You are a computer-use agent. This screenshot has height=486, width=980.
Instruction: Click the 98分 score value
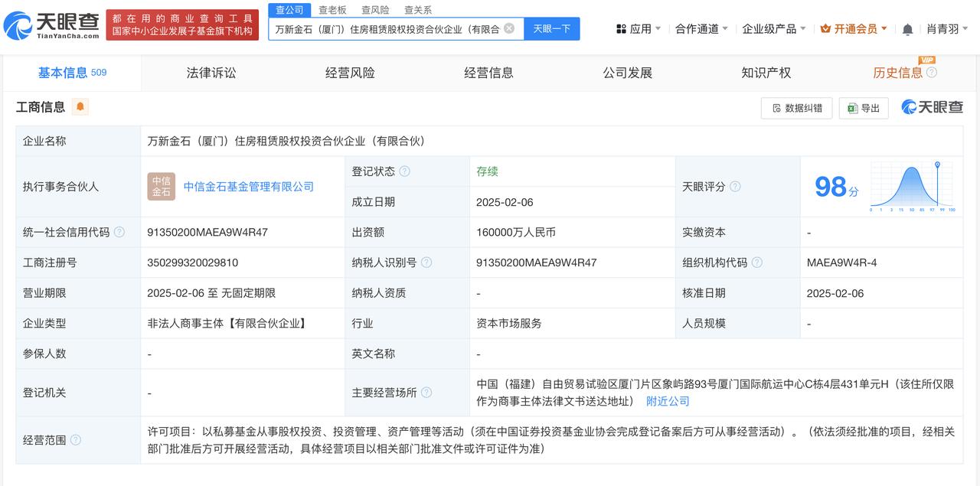click(x=836, y=187)
